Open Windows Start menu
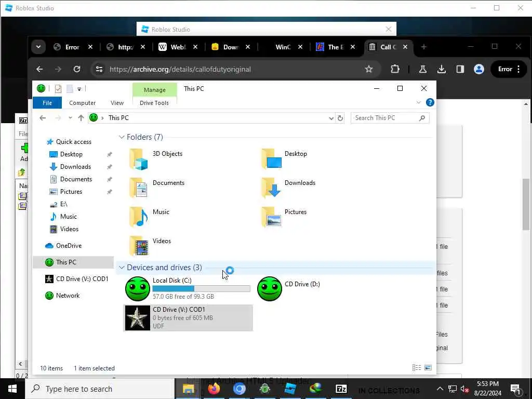Viewport: 532px width, 399px height. (x=12, y=389)
